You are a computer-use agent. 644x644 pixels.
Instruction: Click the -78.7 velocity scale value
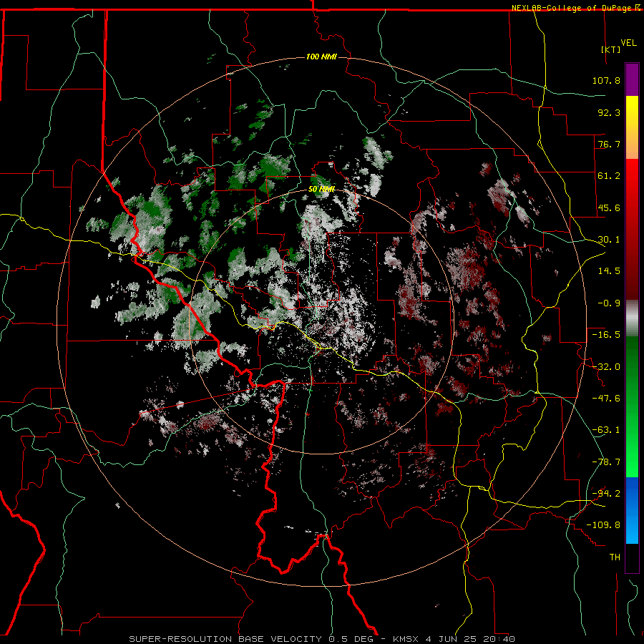[606, 462]
